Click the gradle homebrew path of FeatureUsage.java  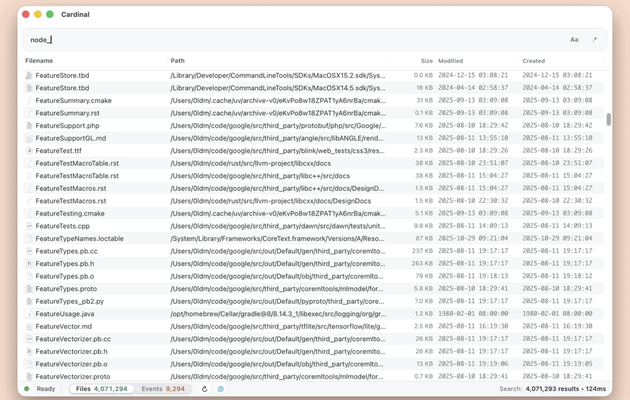(x=278, y=314)
